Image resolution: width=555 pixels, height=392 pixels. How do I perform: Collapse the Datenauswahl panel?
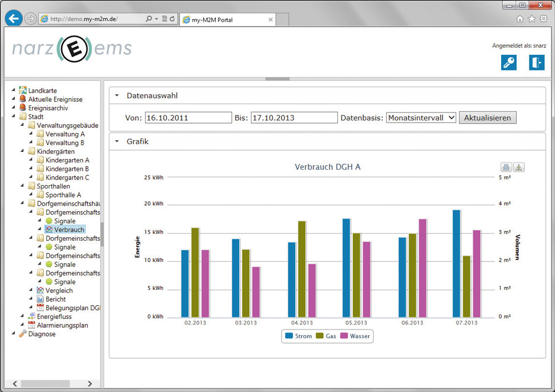coord(117,95)
